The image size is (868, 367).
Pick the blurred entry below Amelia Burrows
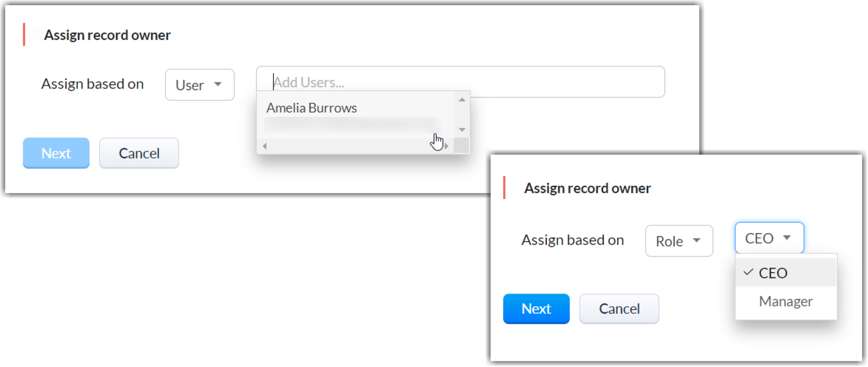[352, 125]
